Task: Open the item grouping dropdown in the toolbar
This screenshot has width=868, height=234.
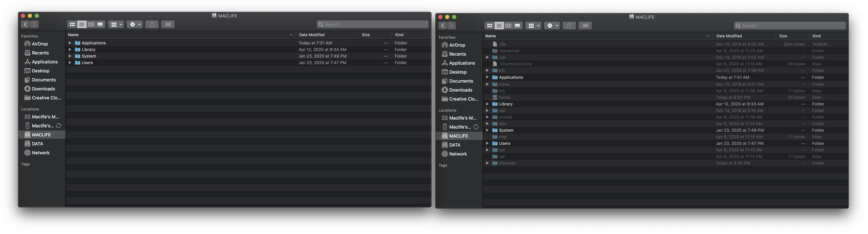Action: pos(116,24)
